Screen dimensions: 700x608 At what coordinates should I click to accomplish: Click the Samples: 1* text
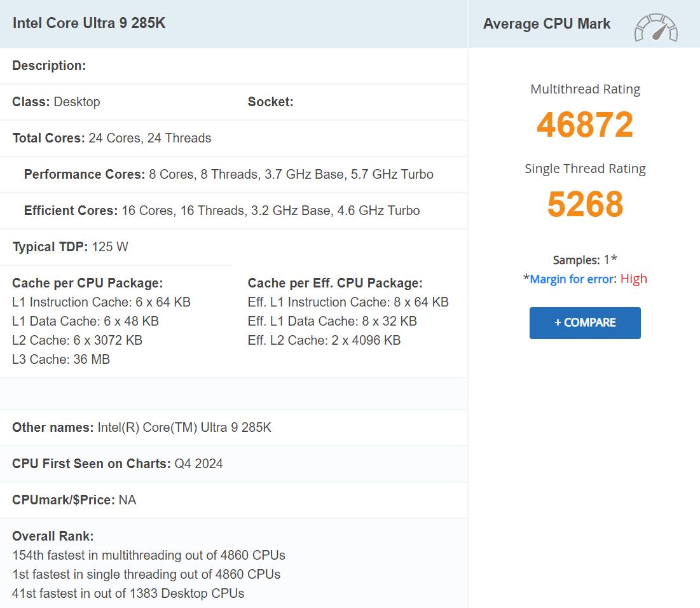(x=585, y=259)
